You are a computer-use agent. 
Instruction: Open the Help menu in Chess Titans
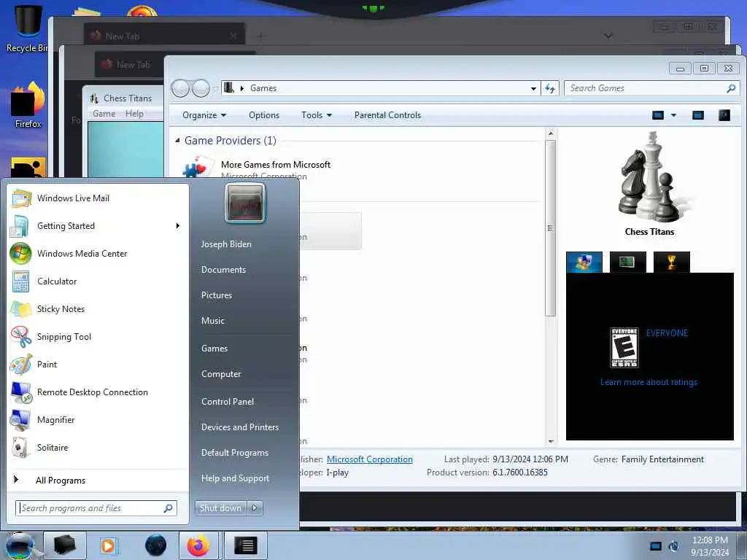pos(134,114)
